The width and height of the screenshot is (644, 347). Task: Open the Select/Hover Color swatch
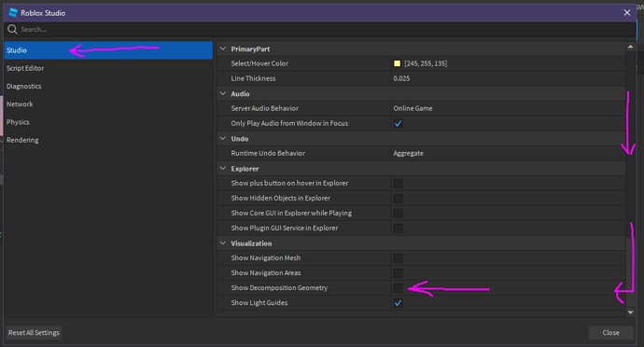point(398,63)
